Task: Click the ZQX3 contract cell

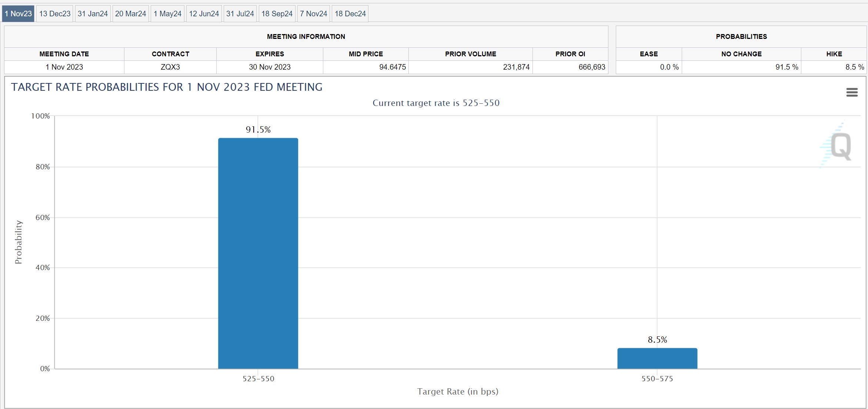Action: tap(170, 67)
